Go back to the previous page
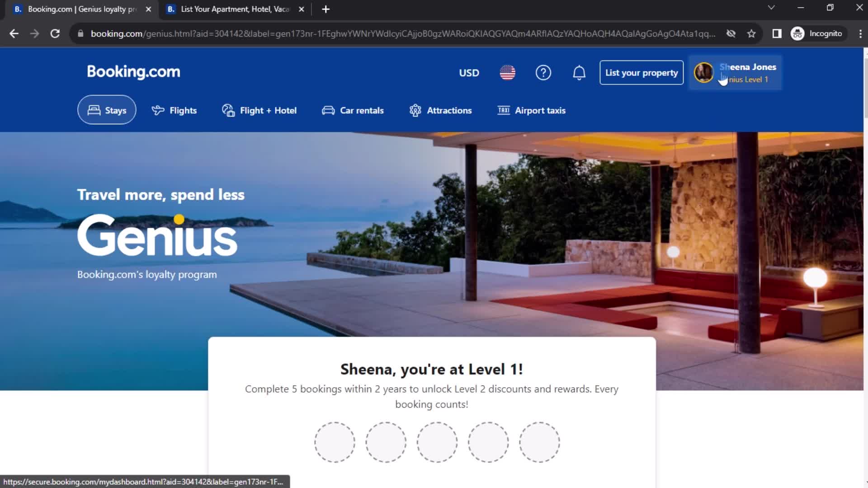The image size is (868, 488). (x=14, y=33)
